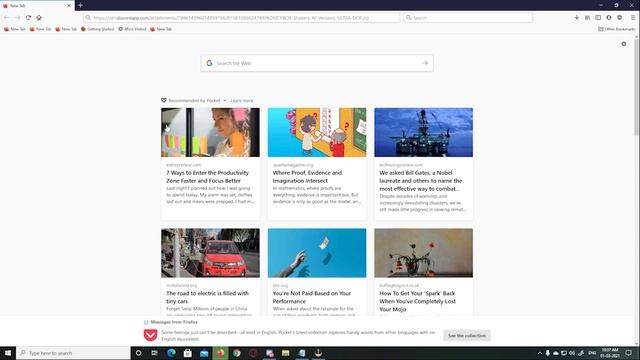Open Microsoft Store from the taskbar
The image size is (640, 360).
[x=187, y=353]
